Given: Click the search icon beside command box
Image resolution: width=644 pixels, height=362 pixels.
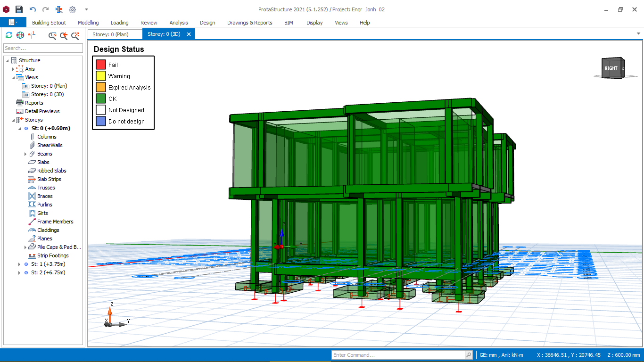Looking at the screenshot, I should 469,355.
